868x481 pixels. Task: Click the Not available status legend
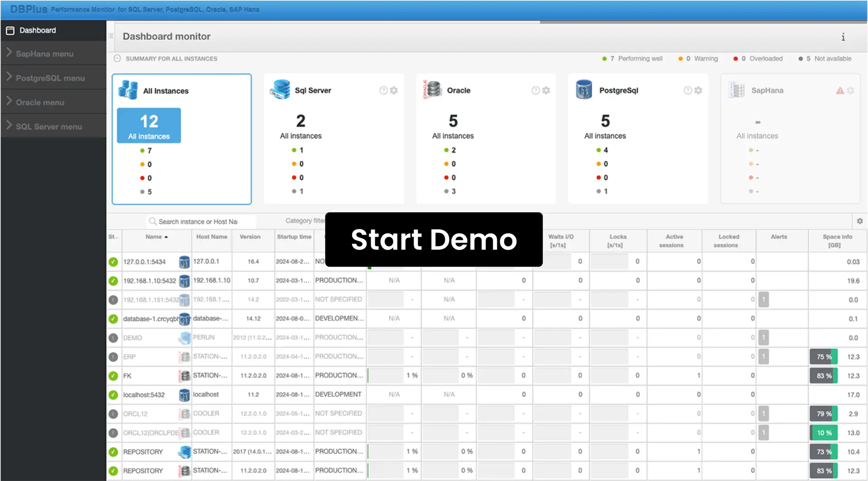pos(825,59)
